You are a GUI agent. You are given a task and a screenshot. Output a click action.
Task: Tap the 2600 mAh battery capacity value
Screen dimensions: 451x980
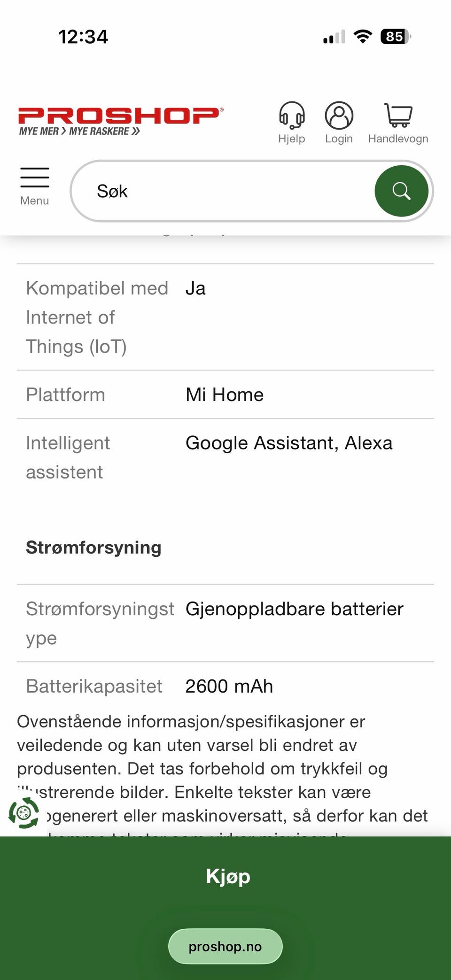pos(229,686)
